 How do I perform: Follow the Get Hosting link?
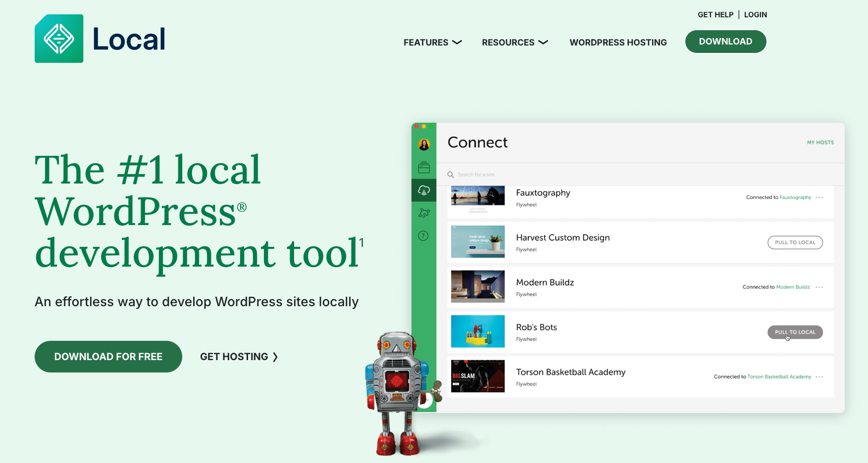click(239, 357)
